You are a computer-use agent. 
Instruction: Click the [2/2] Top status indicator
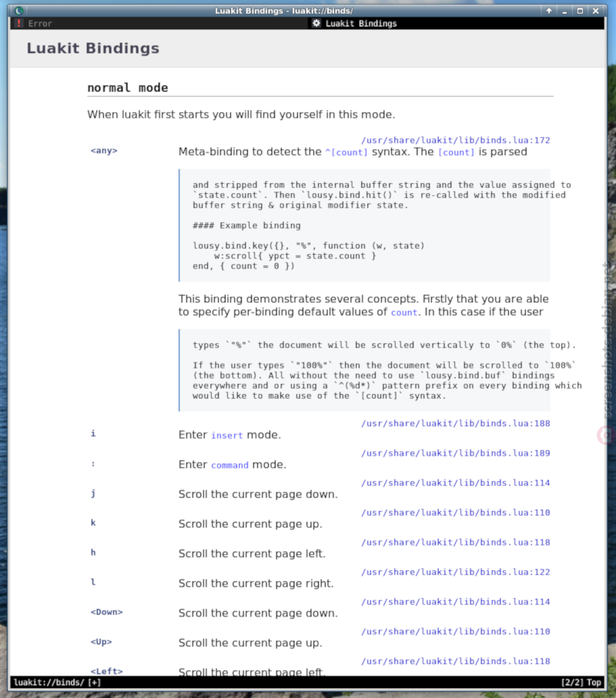tap(581, 683)
